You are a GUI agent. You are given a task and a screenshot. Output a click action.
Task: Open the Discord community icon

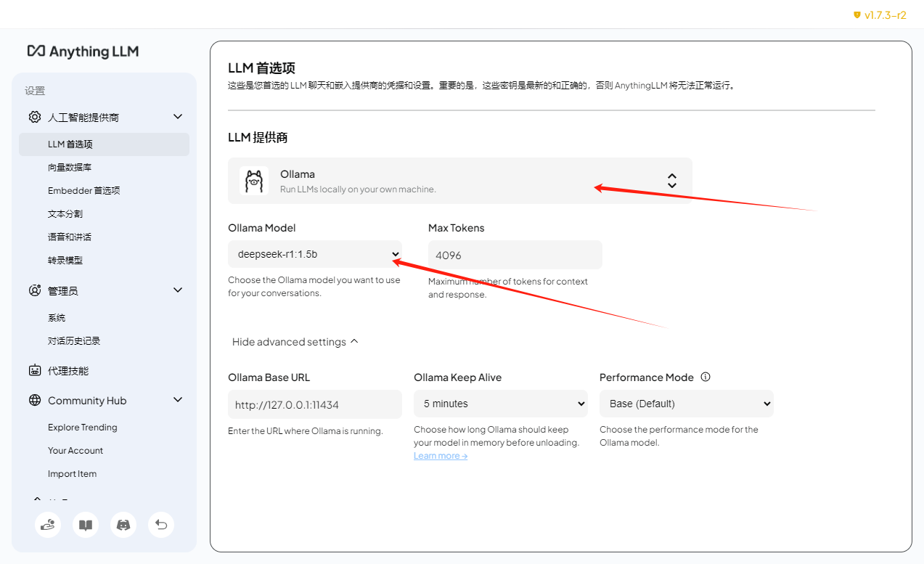[123, 525]
